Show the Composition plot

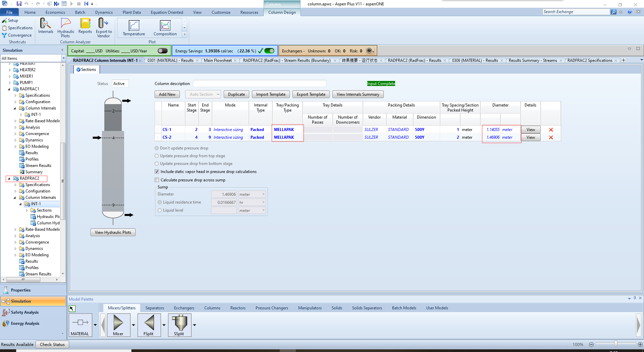(x=165, y=28)
